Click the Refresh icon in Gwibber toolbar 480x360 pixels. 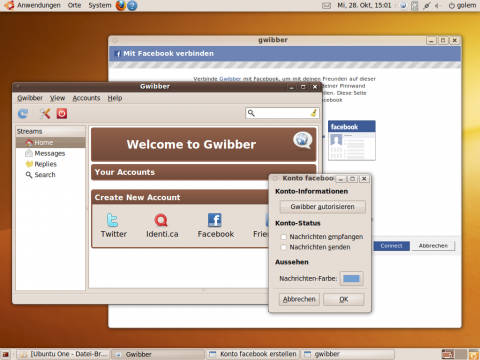pyautogui.click(x=23, y=114)
